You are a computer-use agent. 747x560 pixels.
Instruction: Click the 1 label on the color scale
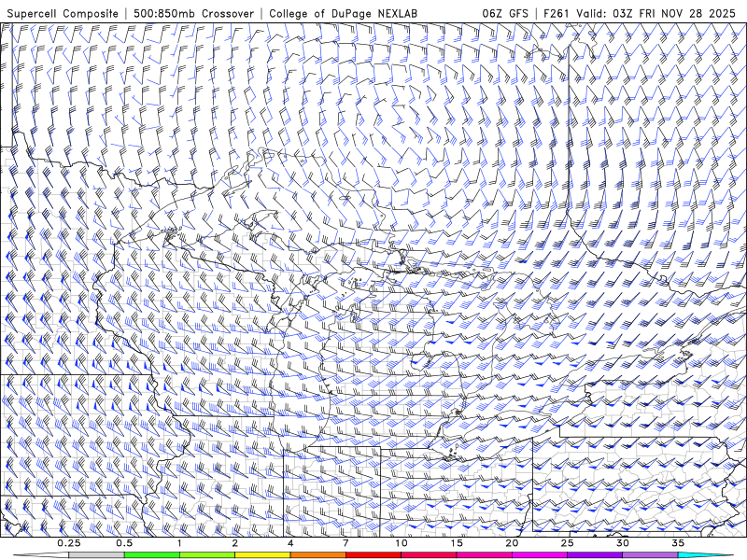pos(179,543)
